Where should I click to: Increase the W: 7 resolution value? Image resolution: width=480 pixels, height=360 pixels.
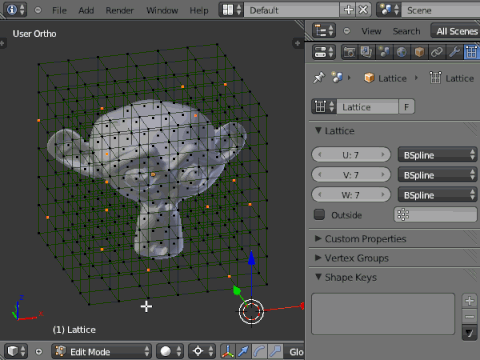tap(383, 195)
